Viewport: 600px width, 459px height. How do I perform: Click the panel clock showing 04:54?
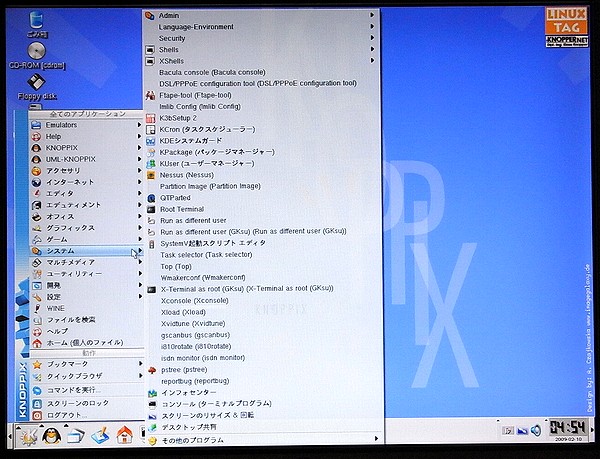567,427
